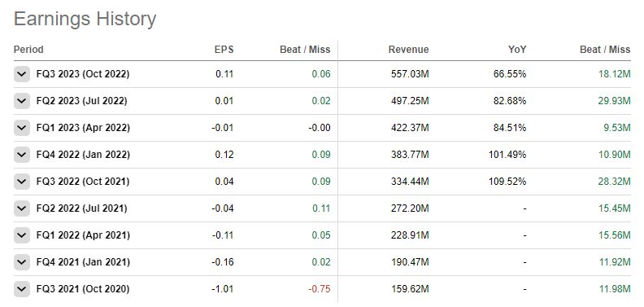This screenshot has width=644, height=307.
Task: Click the 109.52% YoY growth figure
Action: point(507,182)
